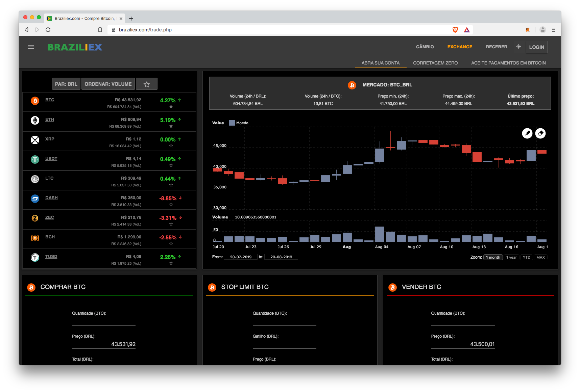Open the PAR: BRL pair selector
Screen dimensions: 580x392
click(x=66, y=84)
